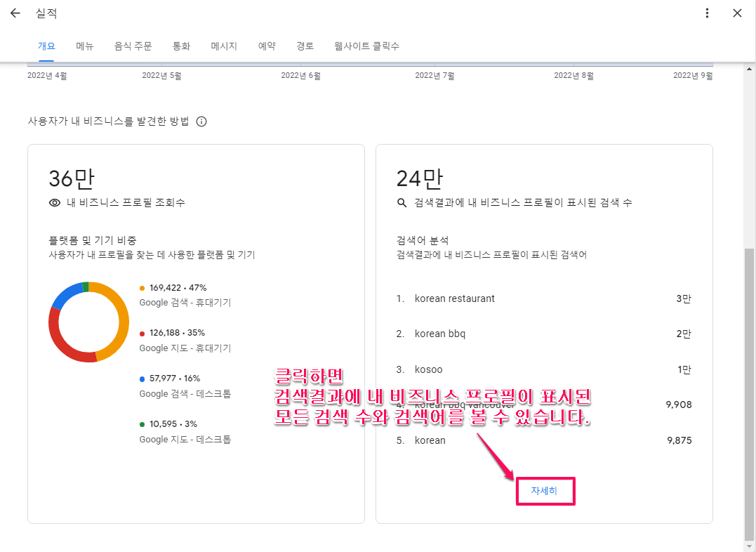Click the vertical scrollbar thumb
This screenshot has height=552, width=756.
click(x=749, y=395)
